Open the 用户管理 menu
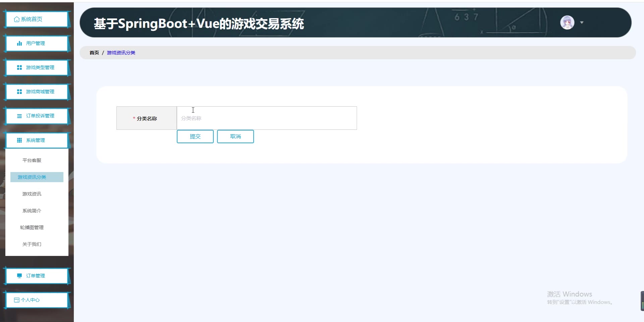 37,43
